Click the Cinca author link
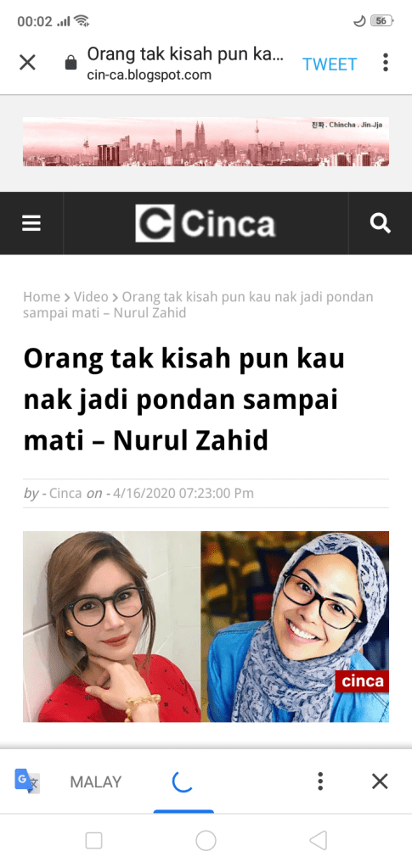Screen dimensions: 412x868 [x=65, y=493]
